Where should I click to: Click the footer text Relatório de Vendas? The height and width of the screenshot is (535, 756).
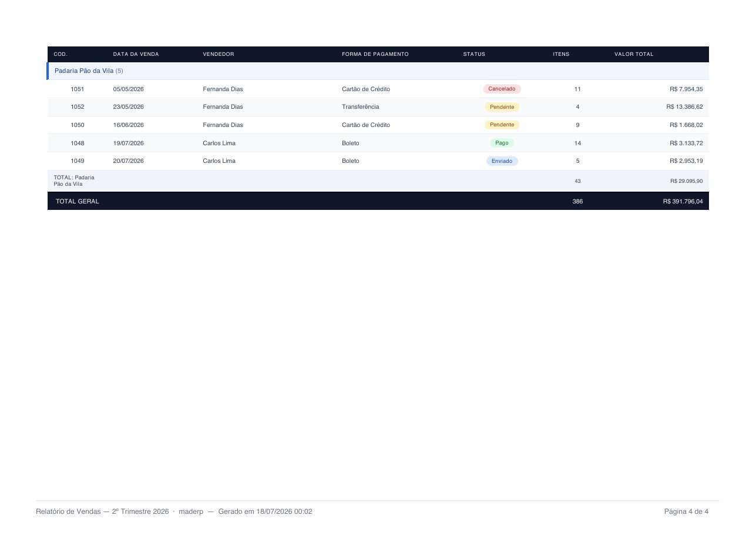(68, 511)
